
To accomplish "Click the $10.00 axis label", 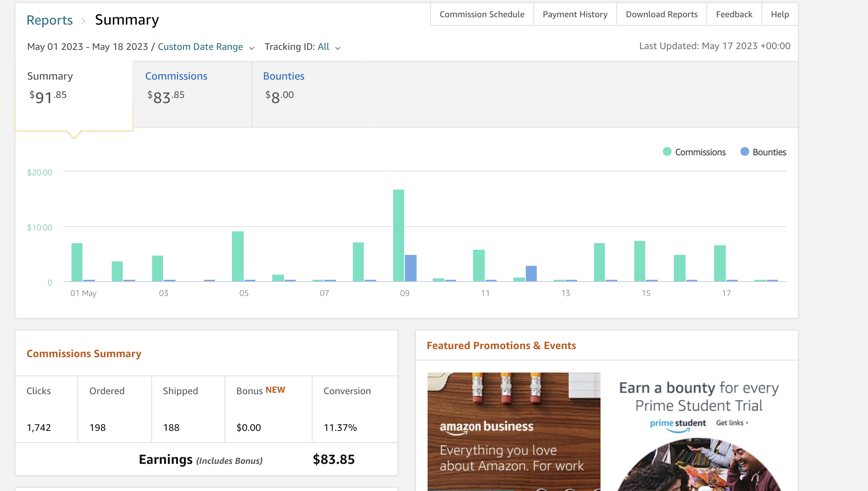I will [x=40, y=227].
